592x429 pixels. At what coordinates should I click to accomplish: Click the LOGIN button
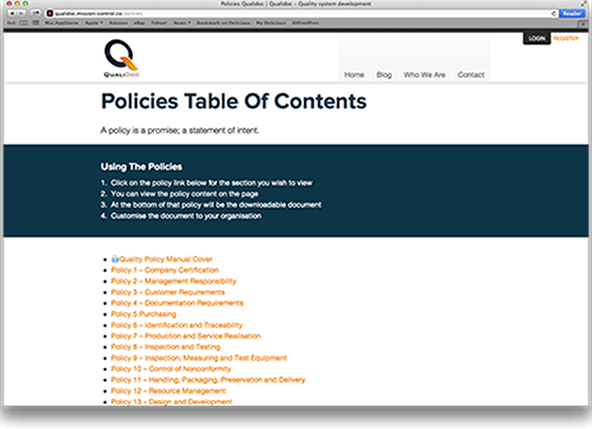tap(536, 39)
